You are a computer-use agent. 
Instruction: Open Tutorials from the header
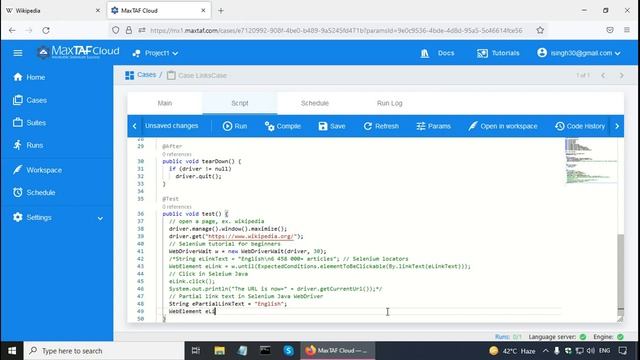[x=498, y=53]
